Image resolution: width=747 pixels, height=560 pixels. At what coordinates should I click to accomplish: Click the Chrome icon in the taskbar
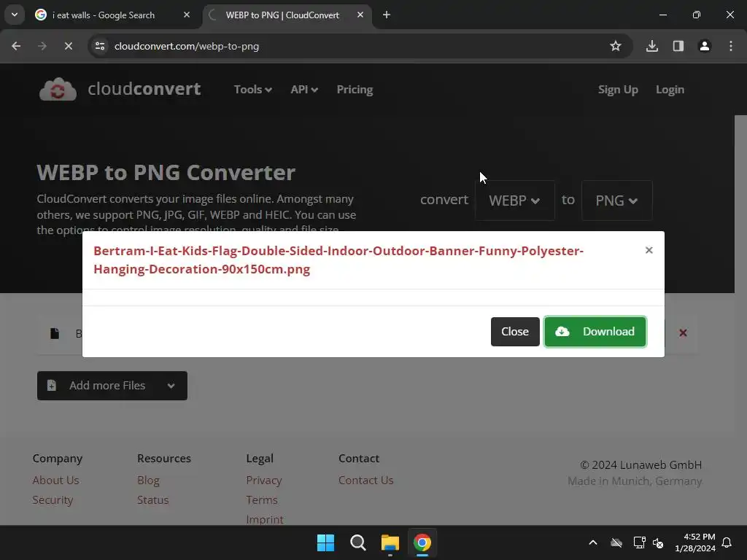[422, 542]
